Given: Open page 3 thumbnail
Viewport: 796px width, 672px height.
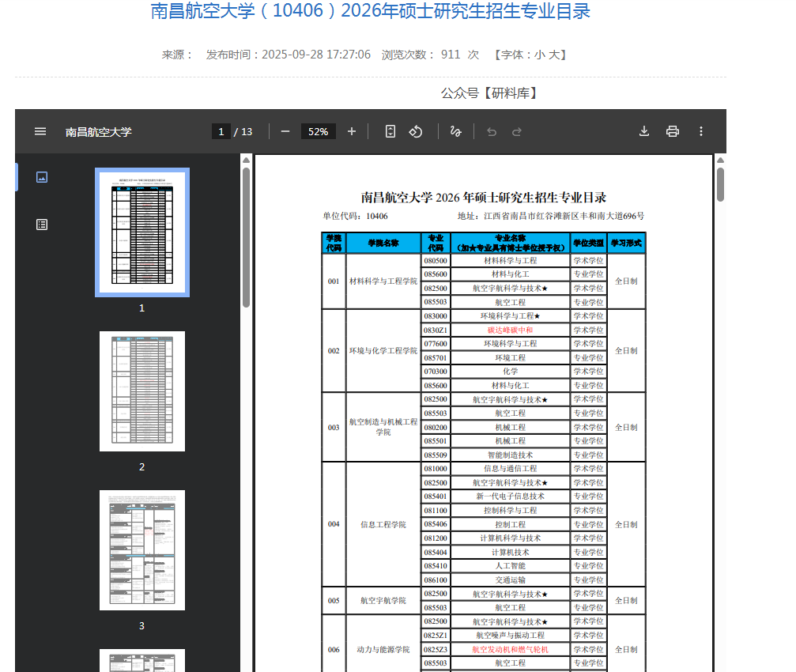Looking at the screenshot, I should [142, 550].
